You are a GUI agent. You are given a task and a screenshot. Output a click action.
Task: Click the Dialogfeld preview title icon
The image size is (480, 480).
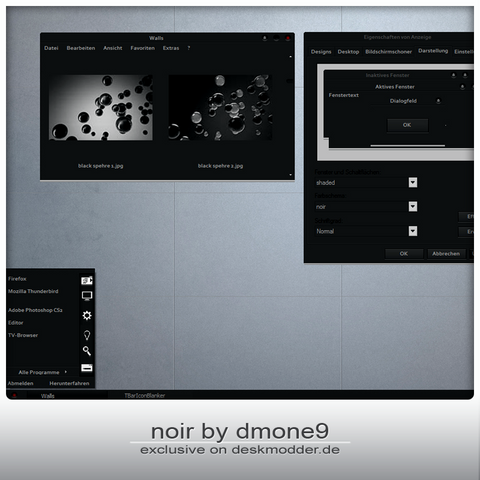(x=438, y=101)
